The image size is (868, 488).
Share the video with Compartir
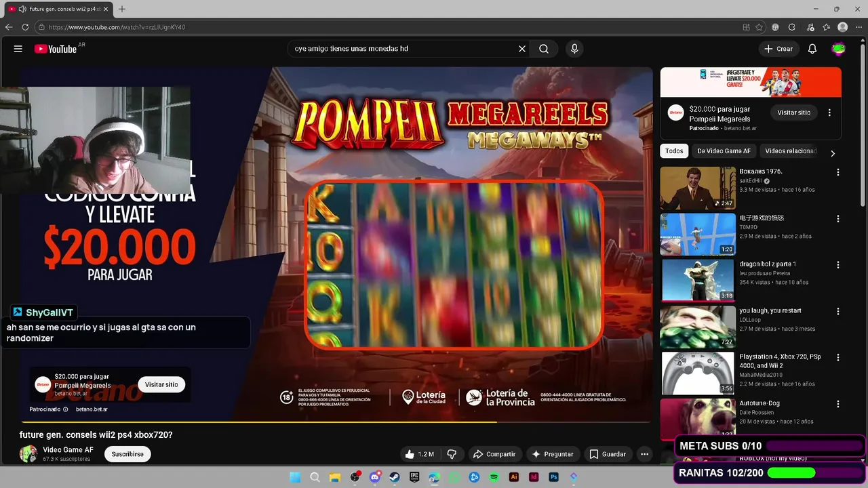click(494, 454)
